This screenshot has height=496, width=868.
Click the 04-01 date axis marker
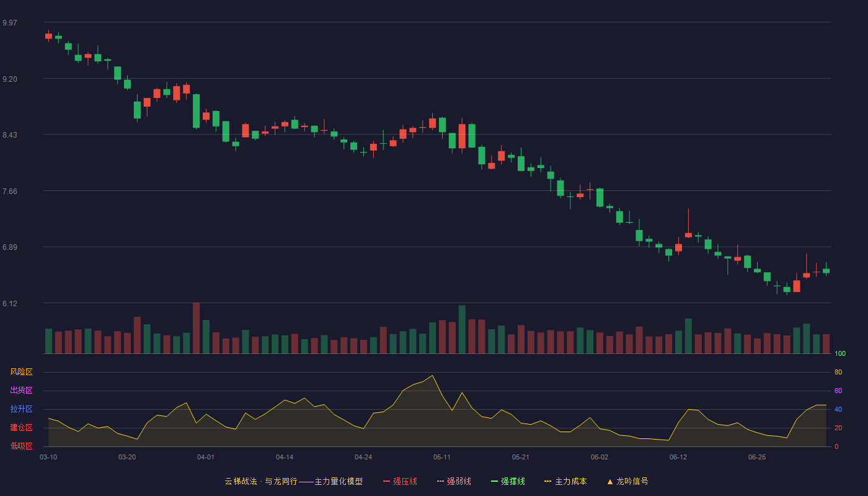click(206, 457)
